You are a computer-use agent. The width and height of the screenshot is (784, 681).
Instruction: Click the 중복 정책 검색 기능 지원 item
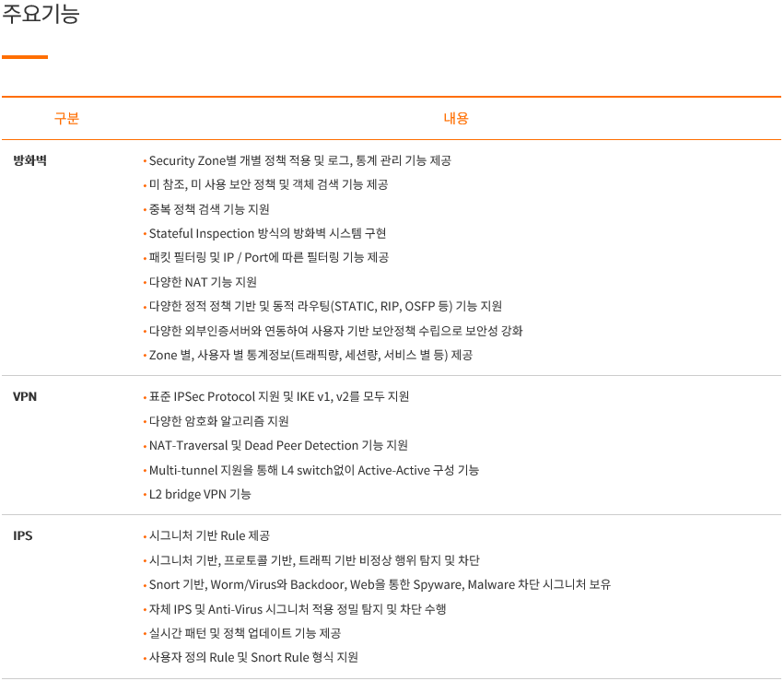tap(209, 209)
